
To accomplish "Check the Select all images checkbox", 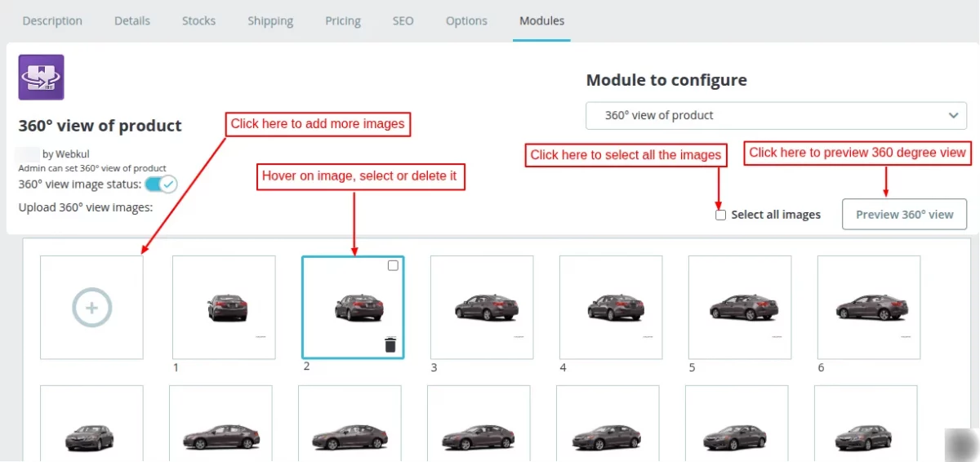I will pos(720,215).
